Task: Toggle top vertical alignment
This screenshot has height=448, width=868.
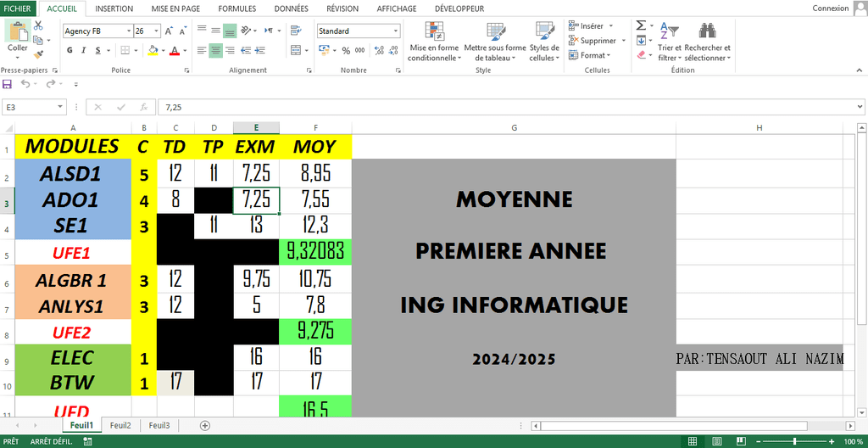Action: coord(202,31)
